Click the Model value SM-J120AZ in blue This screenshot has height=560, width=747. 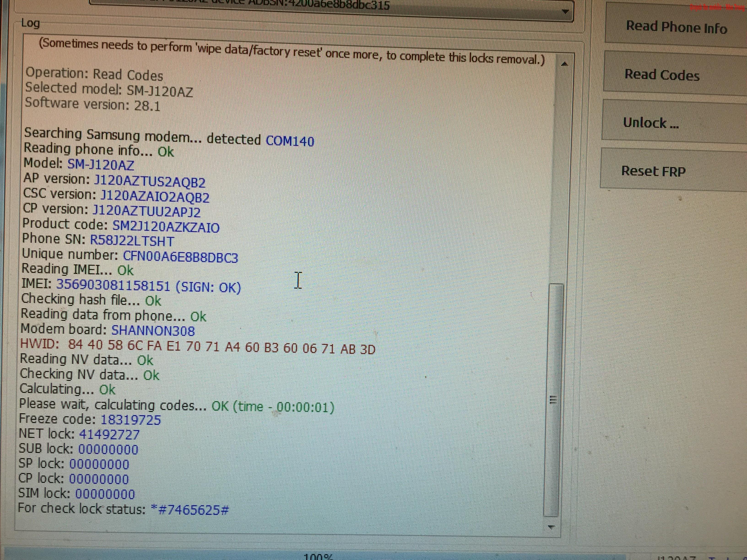[x=101, y=165]
